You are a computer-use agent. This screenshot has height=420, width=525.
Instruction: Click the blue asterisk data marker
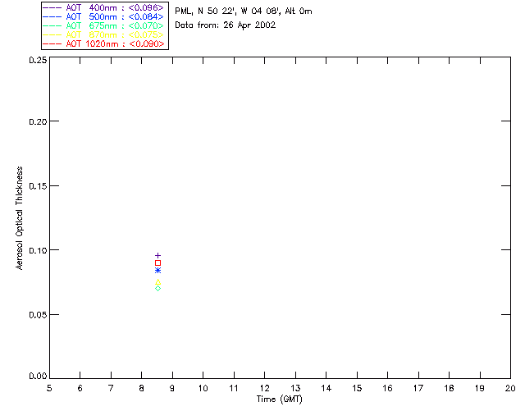(157, 270)
